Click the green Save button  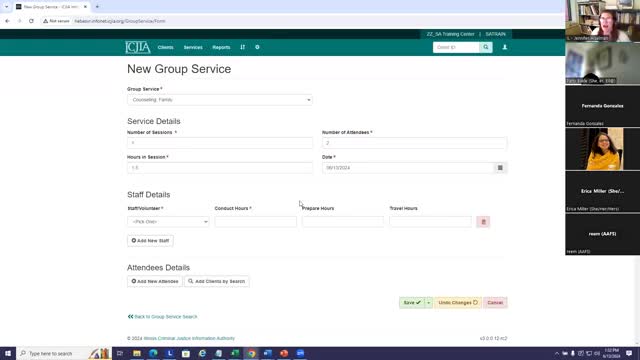coord(412,302)
